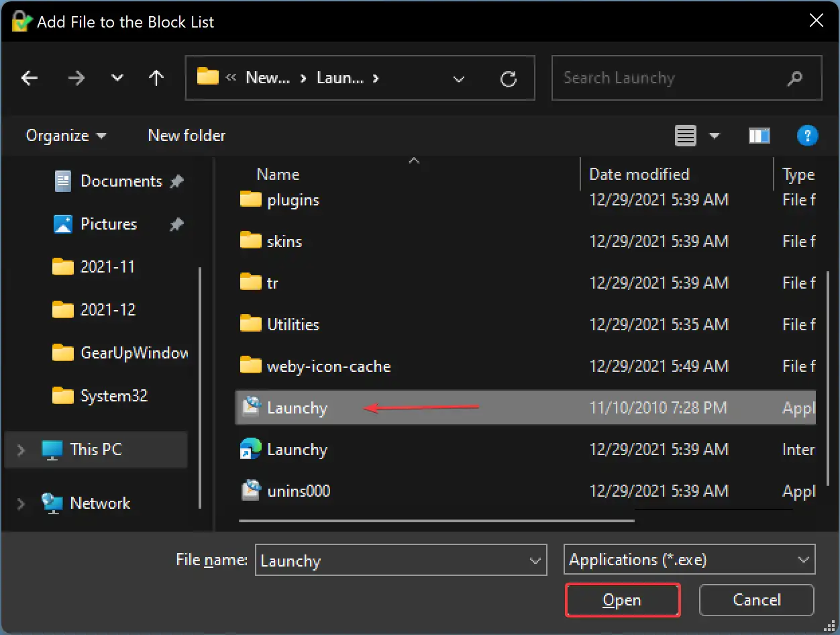This screenshot has width=840, height=635.
Task: Open "Laun..." breadcrumb in address bar
Action: point(339,78)
